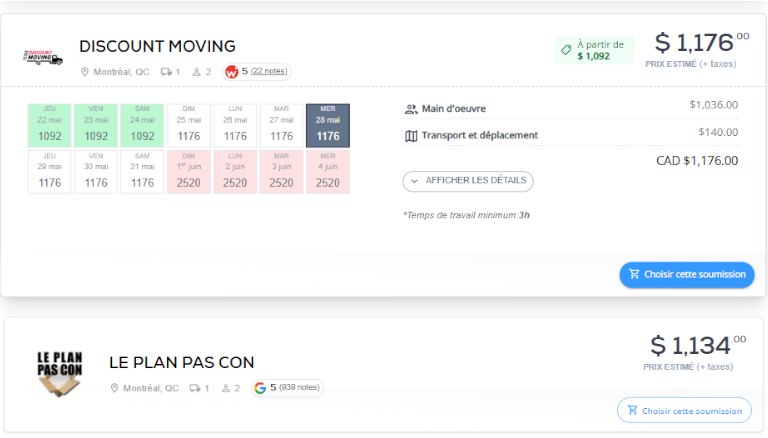Select Friday 23 mai at 1092
Screen dimensions: 768x438
[96, 125]
